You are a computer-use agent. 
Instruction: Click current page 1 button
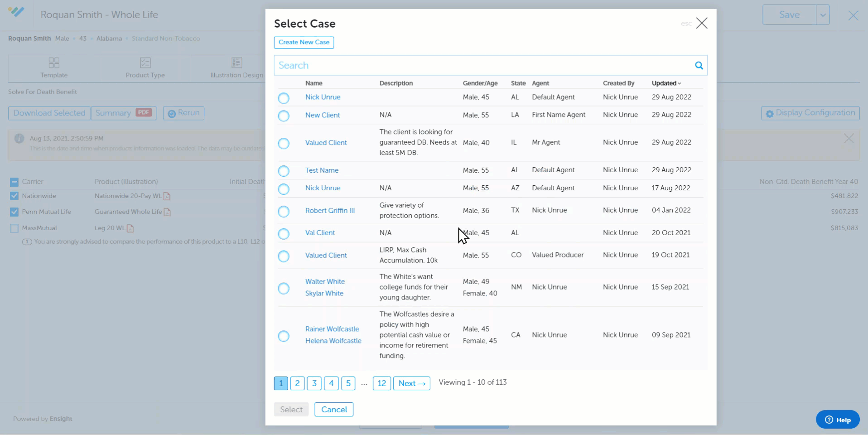(280, 383)
